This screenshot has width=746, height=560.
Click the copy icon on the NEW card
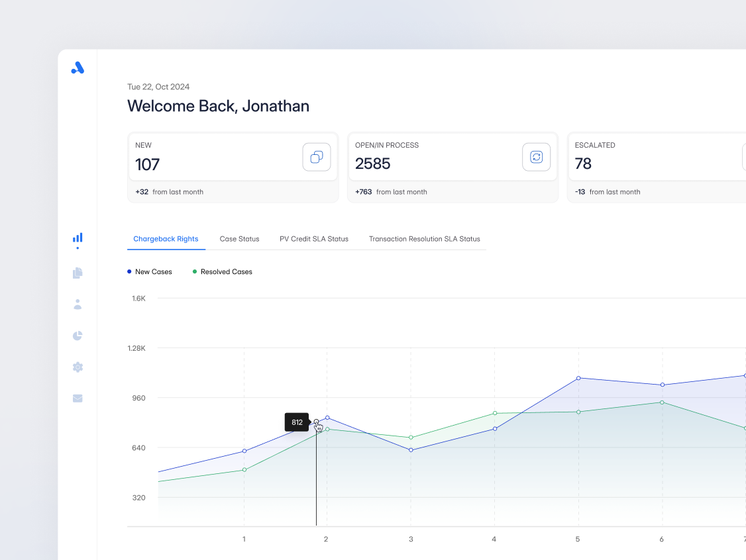coord(316,157)
